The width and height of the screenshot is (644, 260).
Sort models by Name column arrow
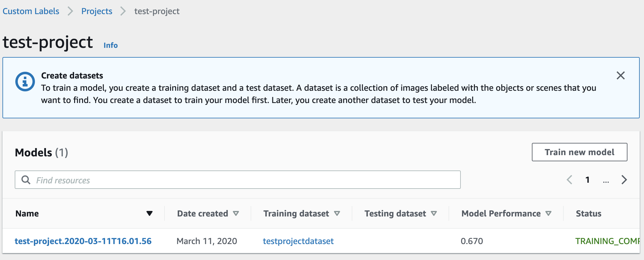[x=150, y=213]
